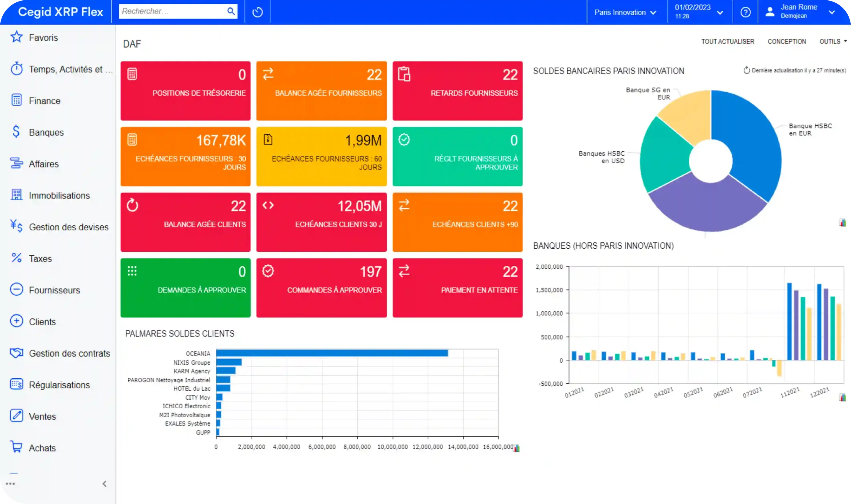Click search magnifier icon
Screen dimensions: 851x504
click(231, 12)
